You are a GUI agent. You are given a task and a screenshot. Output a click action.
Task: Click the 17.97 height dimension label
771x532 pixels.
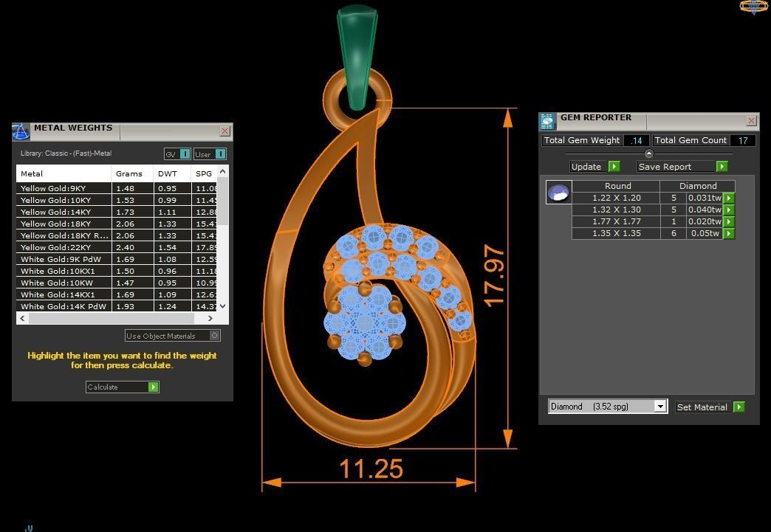point(494,275)
